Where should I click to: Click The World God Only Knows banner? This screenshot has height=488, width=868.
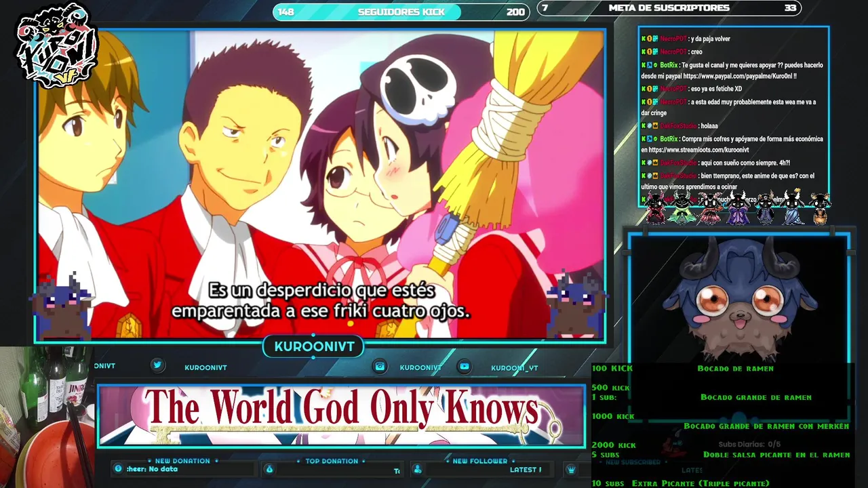[342, 416]
